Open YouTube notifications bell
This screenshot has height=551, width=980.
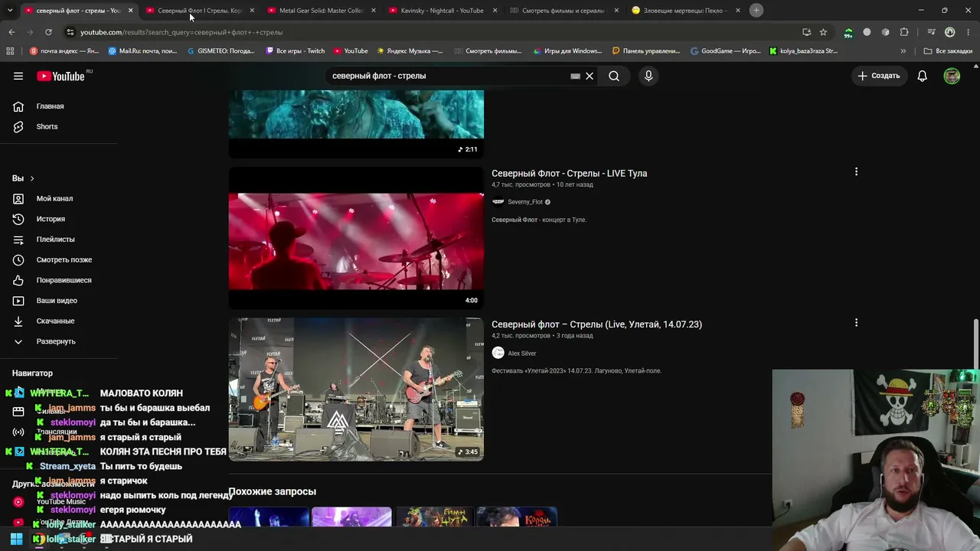tap(923, 76)
